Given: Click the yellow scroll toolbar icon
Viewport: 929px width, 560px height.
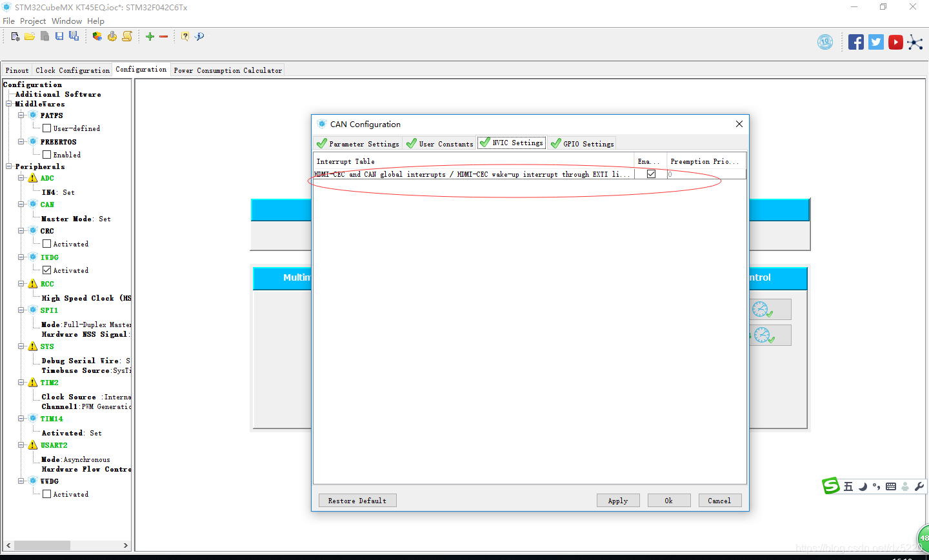Looking at the screenshot, I should (127, 36).
